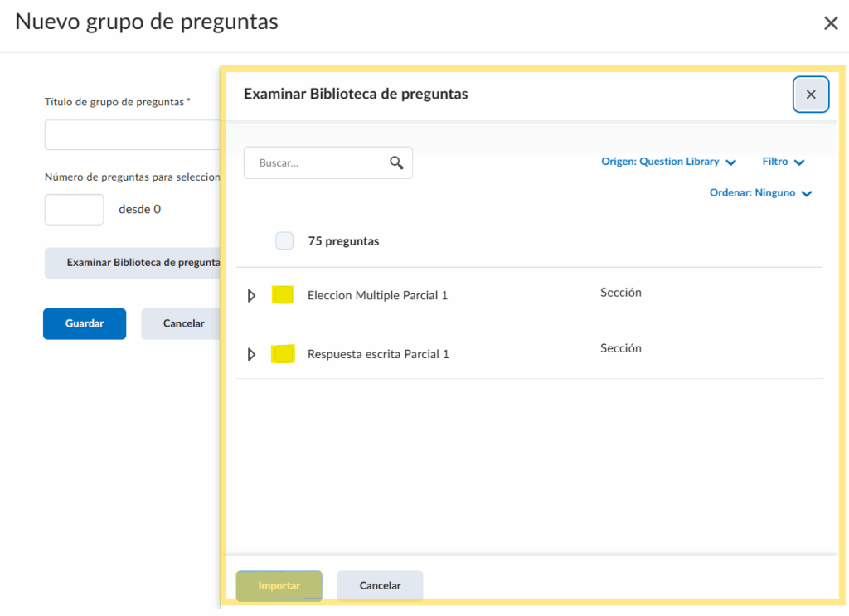Close the Examinar Biblioteca de preguntas dialog

[811, 95]
